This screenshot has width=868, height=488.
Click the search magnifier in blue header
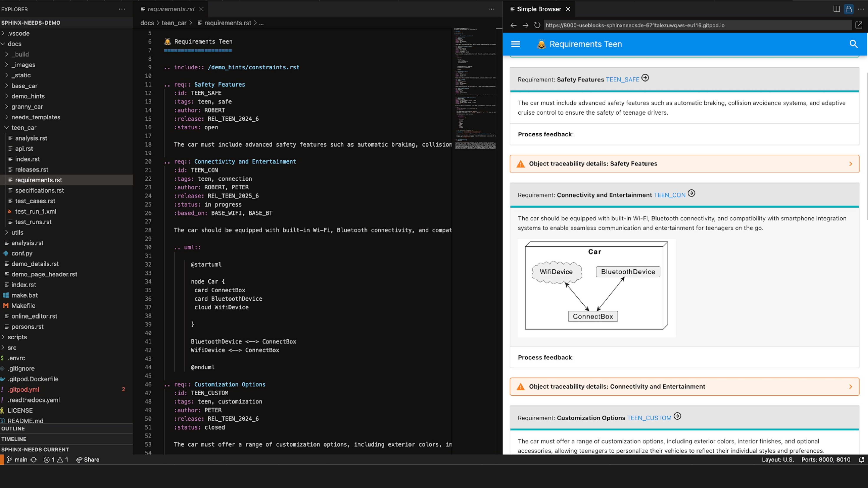coord(853,44)
